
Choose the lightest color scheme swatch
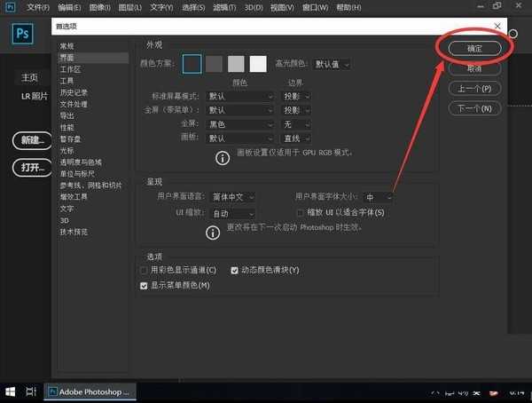(258, 64)
